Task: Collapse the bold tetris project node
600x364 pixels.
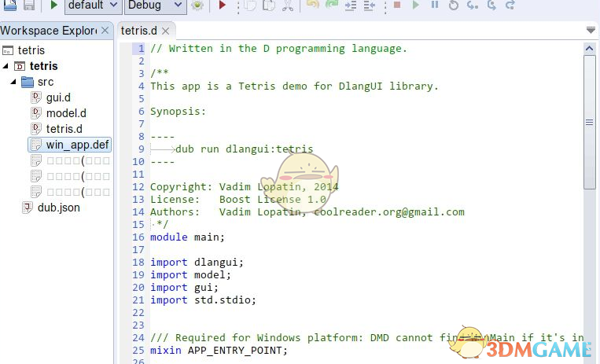Action: 6,66
